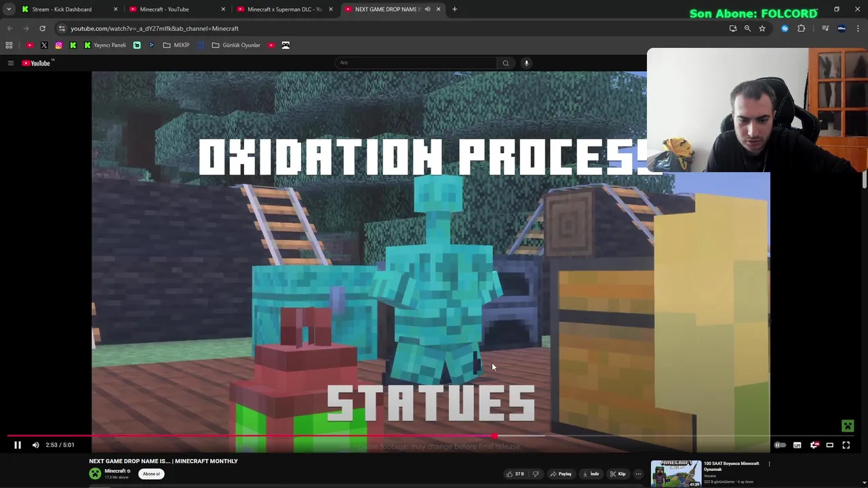Reload the current page
The image size is (868, 488).
tap(42, 28)
